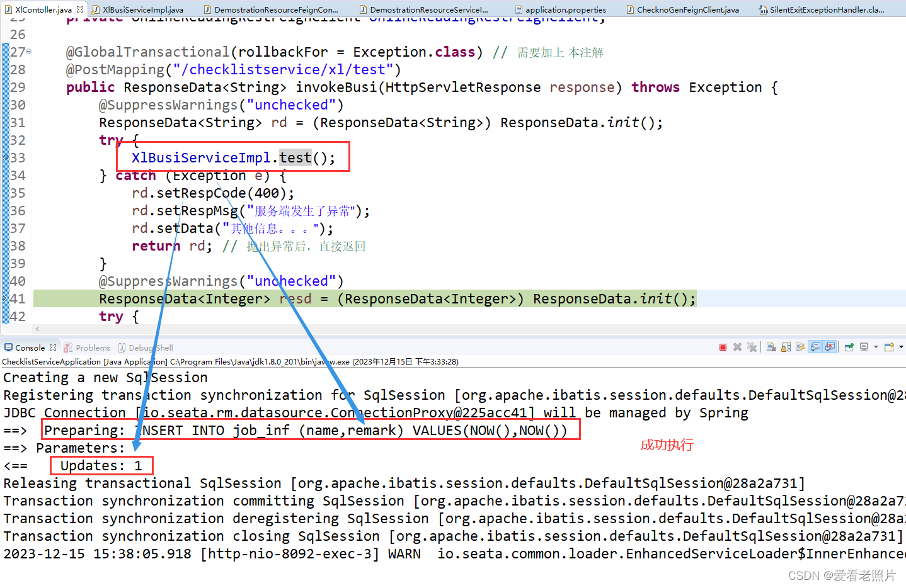Screen dimensions: 906x588
Task: Click the Display Selected Console icon
Action: coord(864,347)
